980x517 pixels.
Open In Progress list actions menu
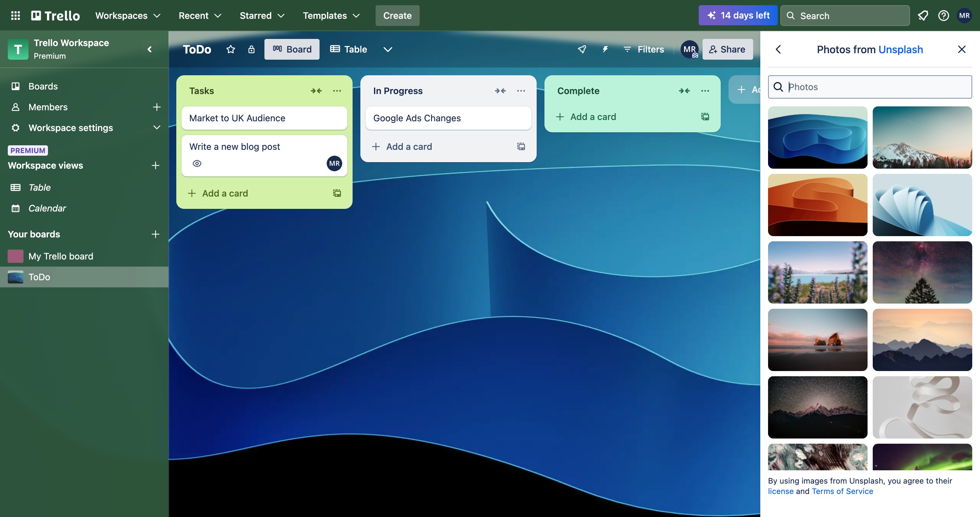[521, 90]
